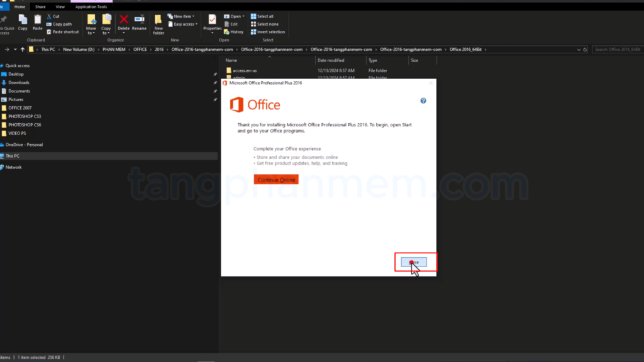Open PHOTOSHOP CS3 folder in sidebar

click(25, 116)
